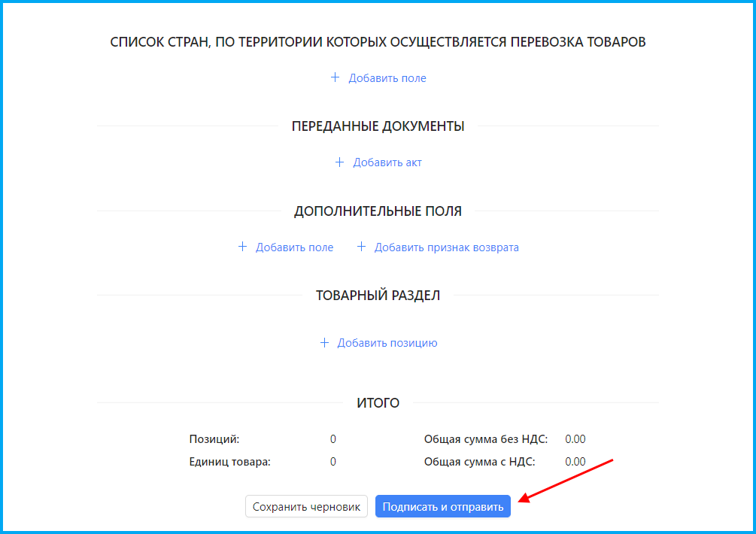Click the plus icon beside 'Добавить поле' in Дополнительные поля
The height and width of the screenshot is (534, 756).
[242, 247]
